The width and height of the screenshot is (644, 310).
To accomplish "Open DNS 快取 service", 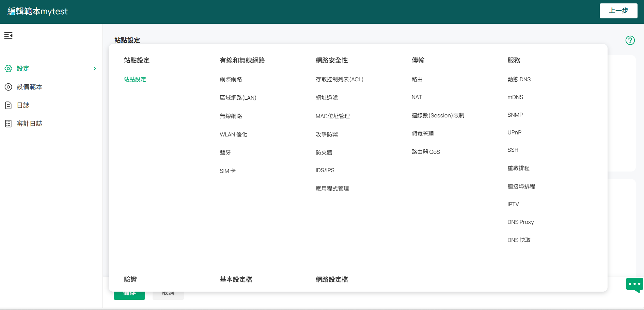I will 519,240.
